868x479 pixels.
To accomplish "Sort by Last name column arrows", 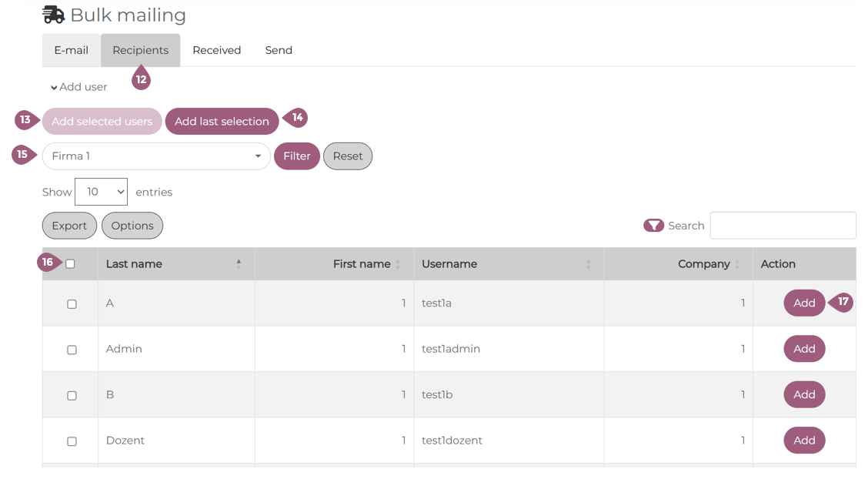I will (x=239, y=264).
